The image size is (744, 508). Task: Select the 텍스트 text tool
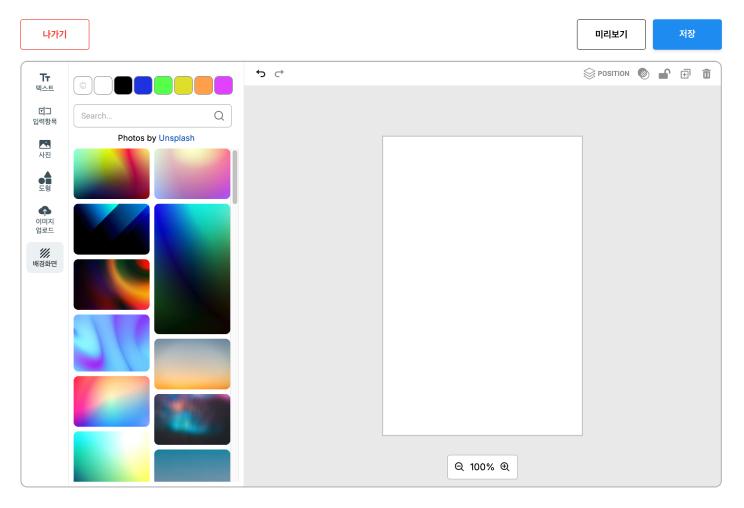pyautogui.click(x=44, y=81)
